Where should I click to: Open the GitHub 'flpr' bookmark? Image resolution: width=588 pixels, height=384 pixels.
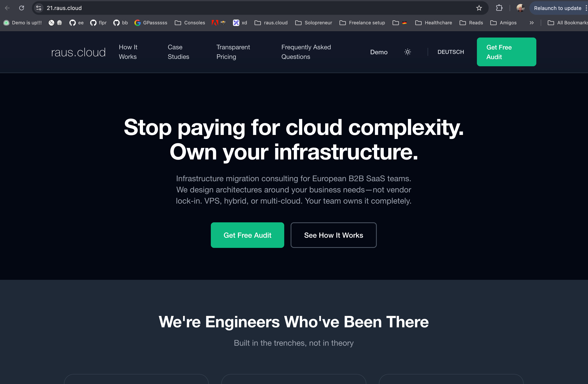98,23
